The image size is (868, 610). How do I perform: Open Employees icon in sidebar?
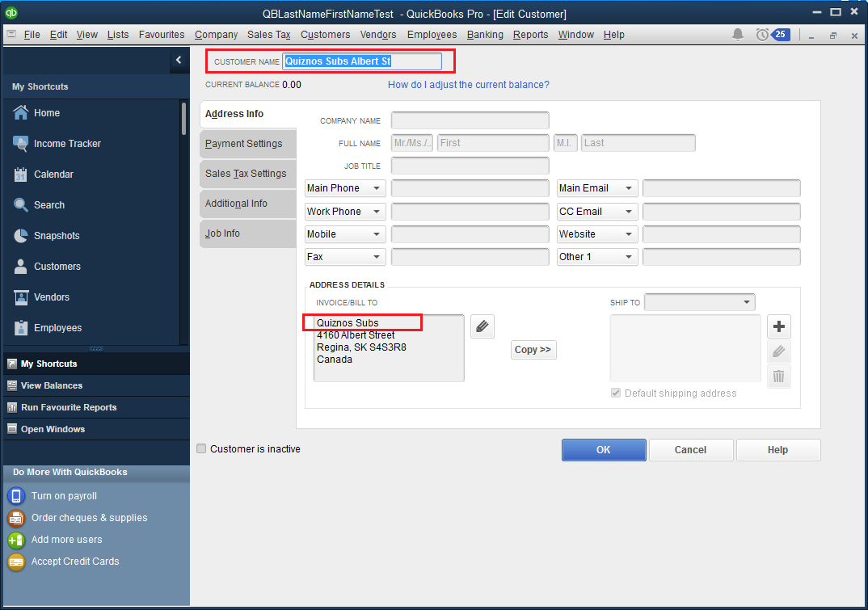[x=20, y=328]
